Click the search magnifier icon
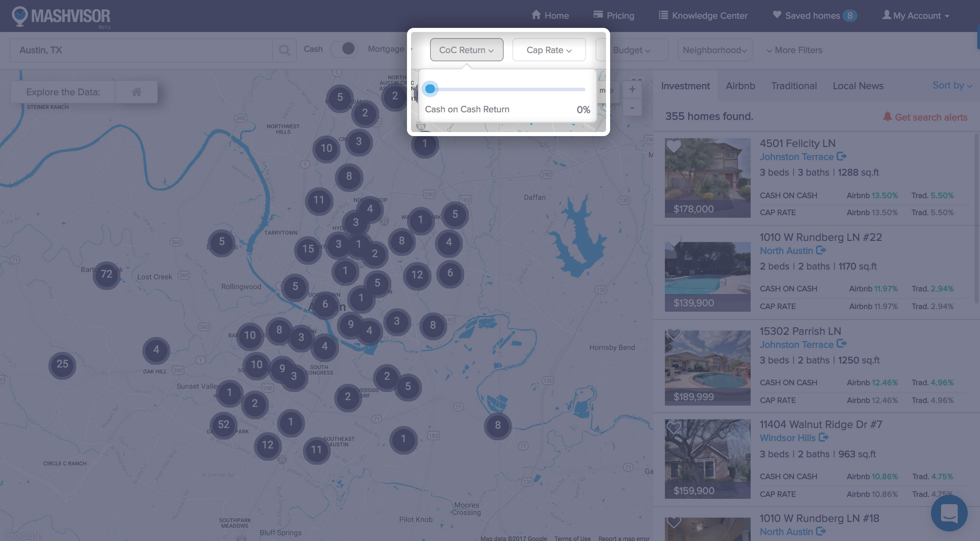This screenshot has width=980, height=541. click(284, 50)
